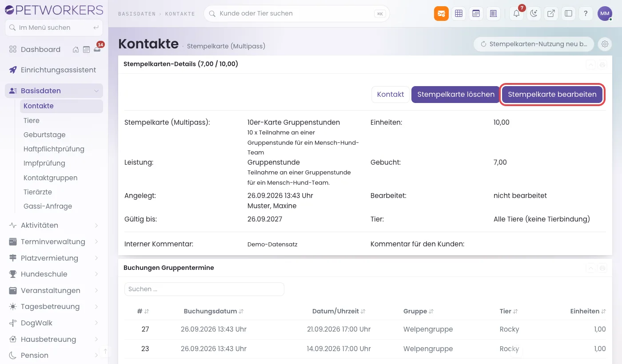This screenshot has width=622, height=364.
Task: Open notifications bell with 7 badge
Action: pos(517,13)
